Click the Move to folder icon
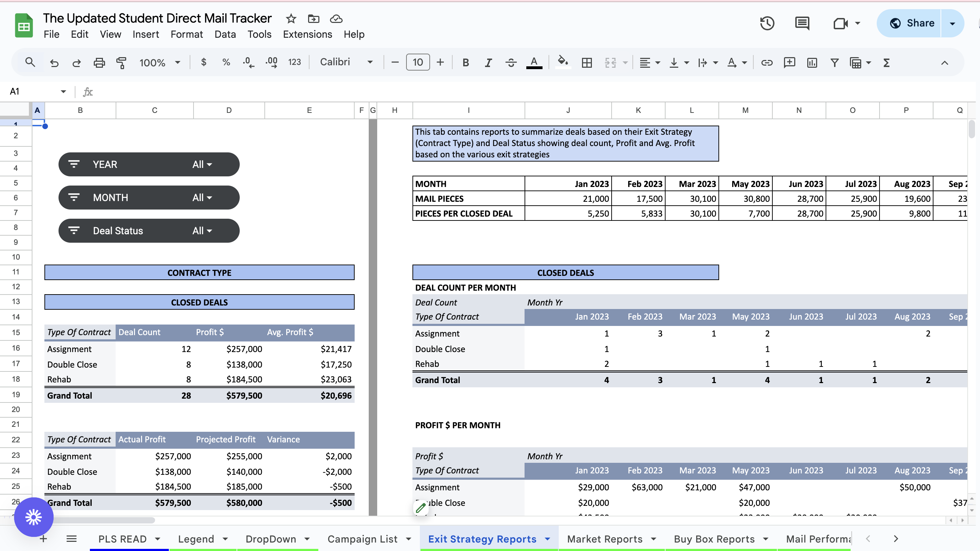The width and height of the screenshot is (980, 551). coord(313,18)
